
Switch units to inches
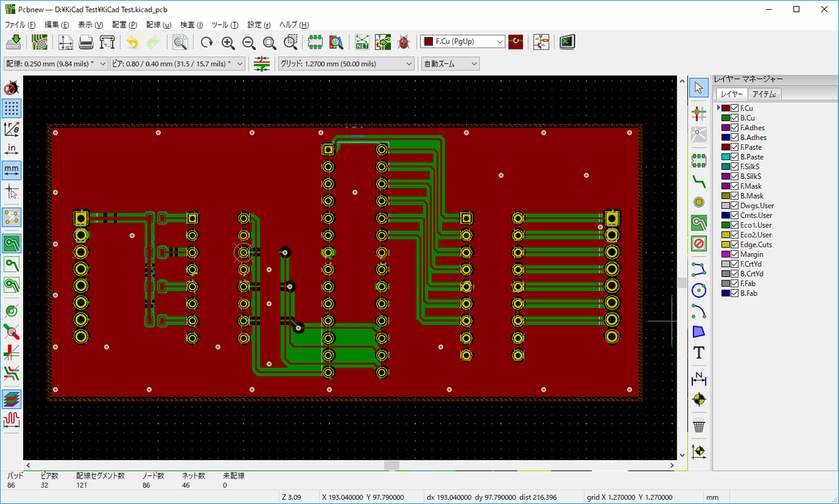click(12, 150)
